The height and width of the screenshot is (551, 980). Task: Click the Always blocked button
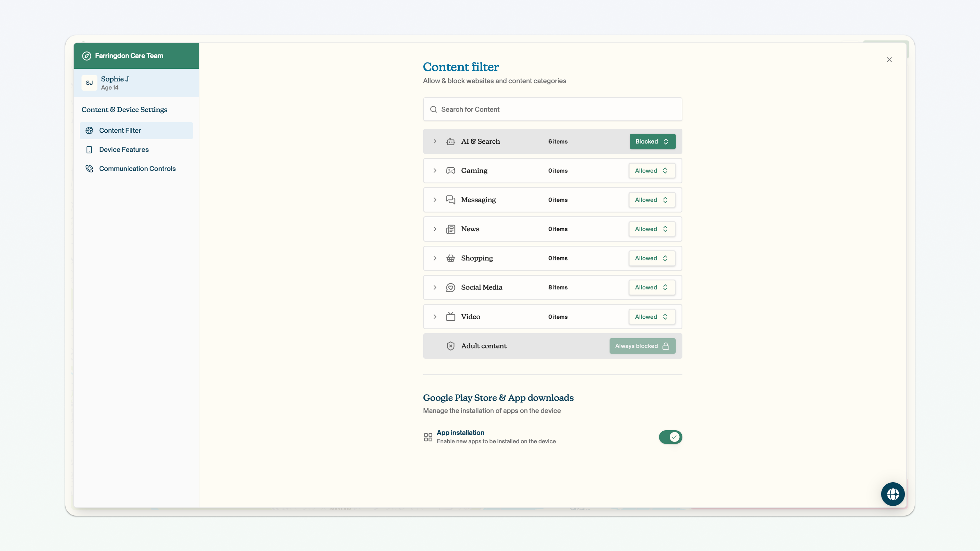tap(642, 346)
